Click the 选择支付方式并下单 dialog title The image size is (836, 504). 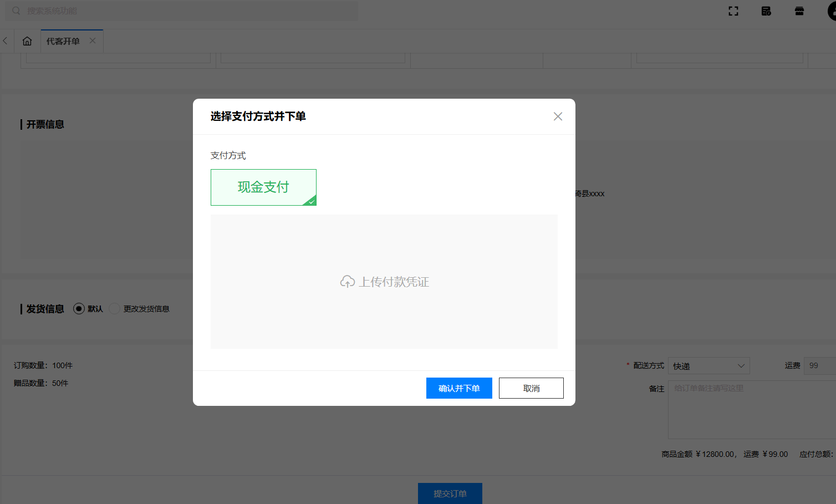[258, 116]
